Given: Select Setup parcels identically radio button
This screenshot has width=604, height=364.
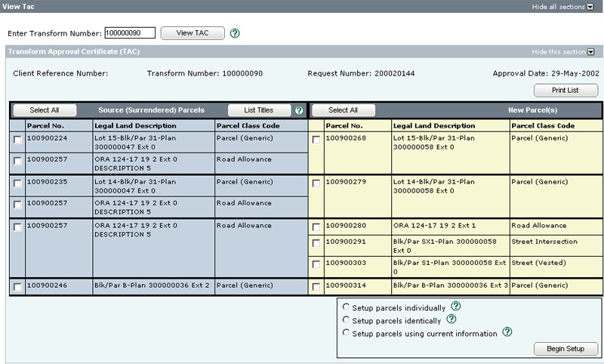Looking at the screenshot, I should point(346,319).
